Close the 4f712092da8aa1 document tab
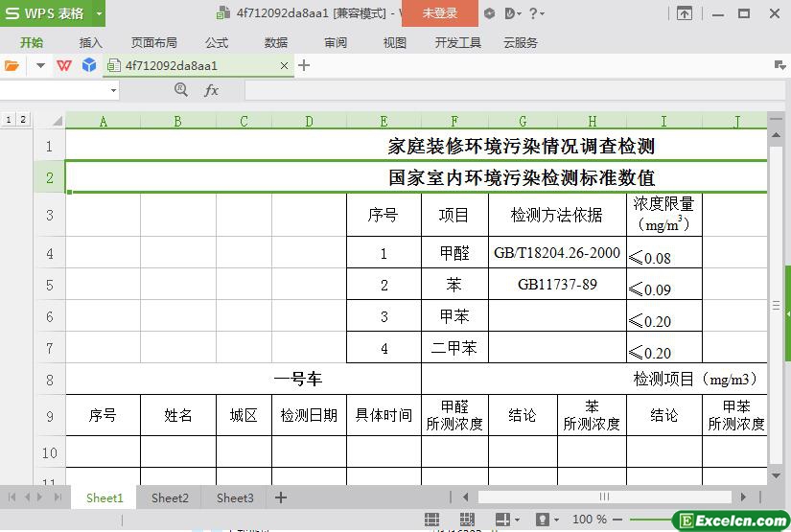The width and height of the screenshot is (791, 532). pyautogui.click(x=284, y=65)
